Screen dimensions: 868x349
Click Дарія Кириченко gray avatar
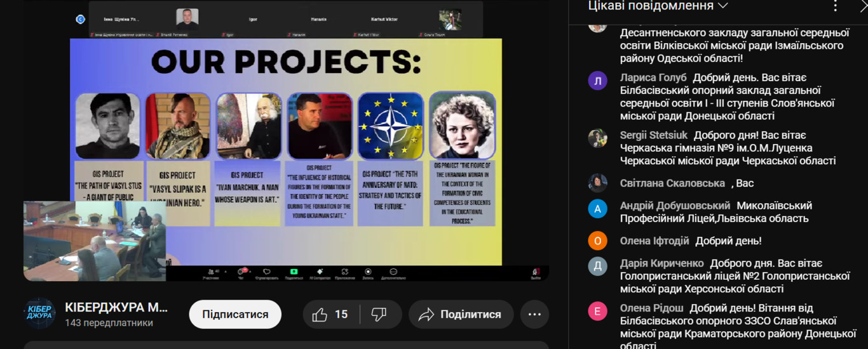[x=597, y=267]
